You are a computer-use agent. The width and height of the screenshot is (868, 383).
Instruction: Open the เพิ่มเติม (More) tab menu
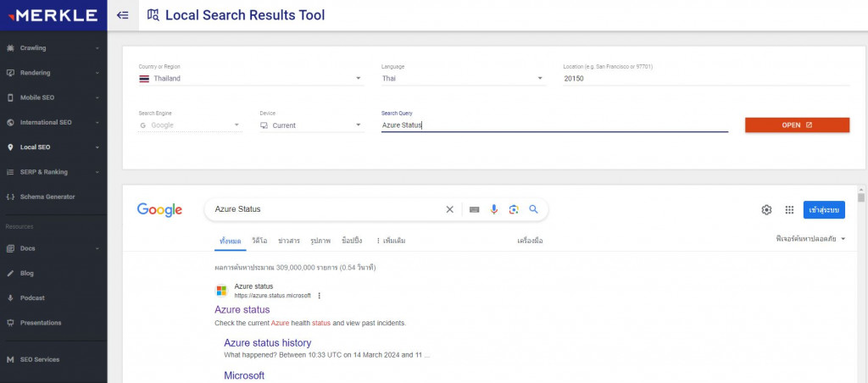tap(391, 241)
